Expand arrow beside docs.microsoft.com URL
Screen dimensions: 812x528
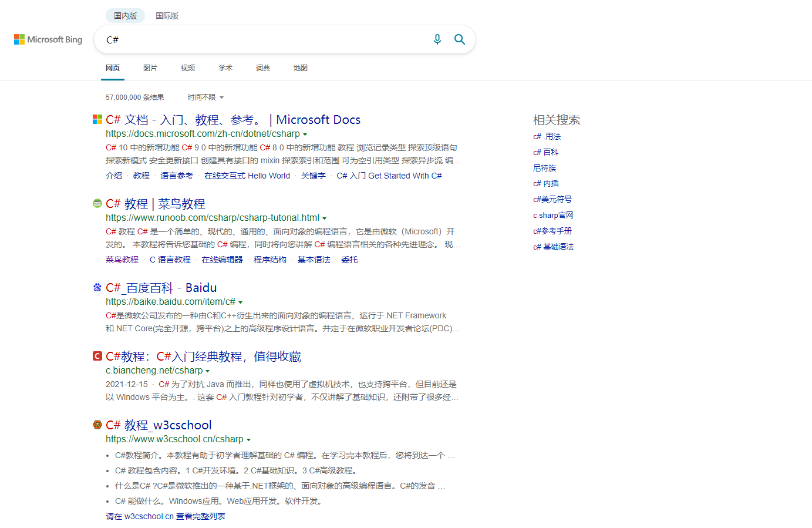coord(305,134)
